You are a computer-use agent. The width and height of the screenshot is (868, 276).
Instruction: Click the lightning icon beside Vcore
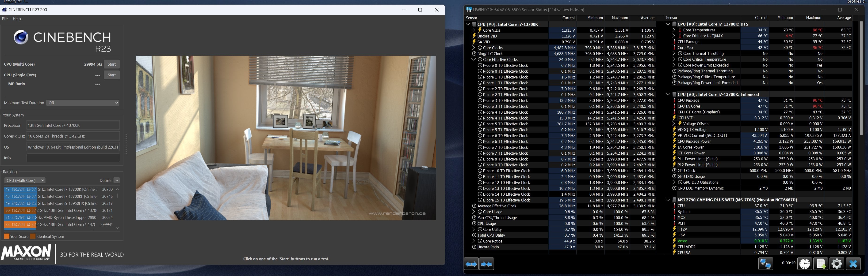pyautogui.click(x=674, y=241)
